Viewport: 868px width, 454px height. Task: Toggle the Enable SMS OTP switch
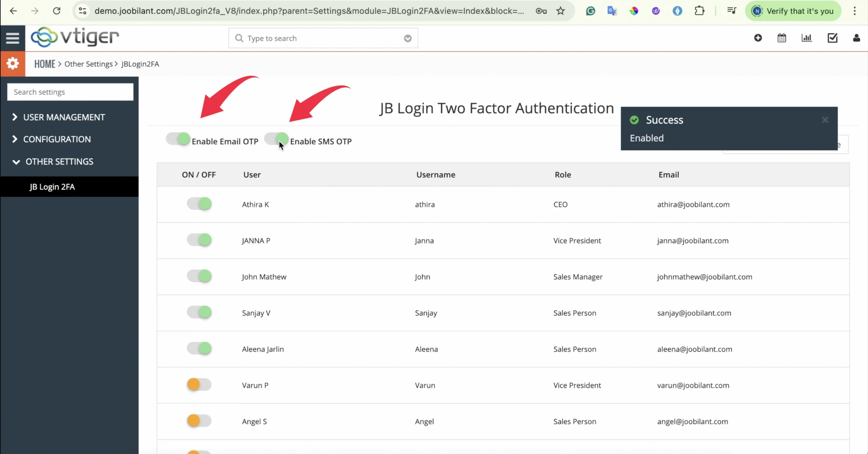coord(276,139)
